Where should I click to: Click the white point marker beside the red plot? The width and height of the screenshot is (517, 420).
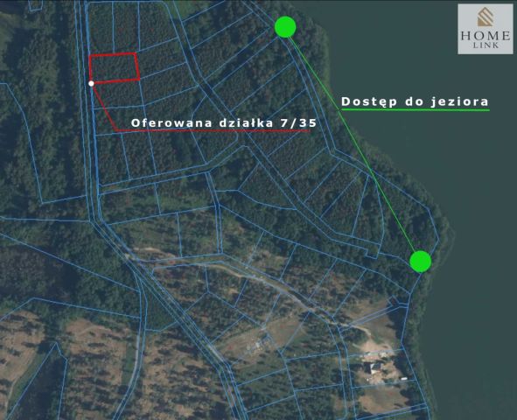[x=91, y=84]
